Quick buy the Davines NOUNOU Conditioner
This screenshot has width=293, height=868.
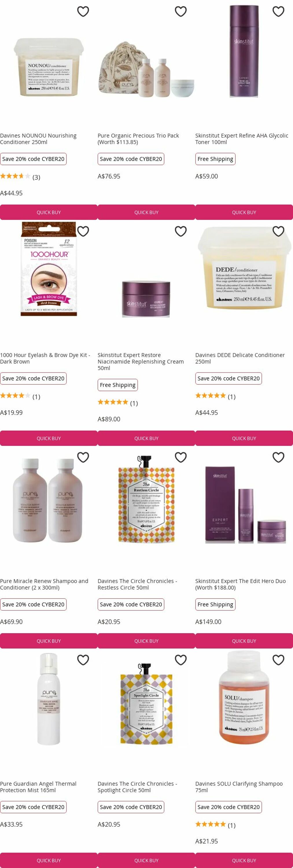(49, 212)
